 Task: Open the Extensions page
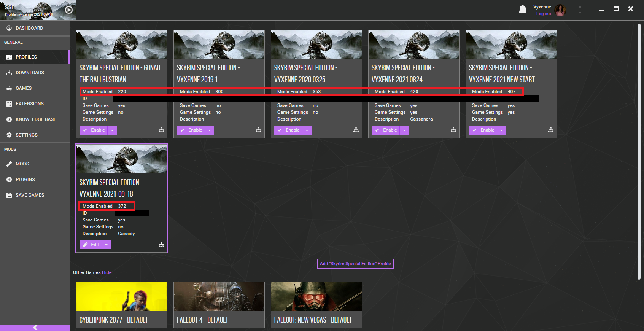35,104
